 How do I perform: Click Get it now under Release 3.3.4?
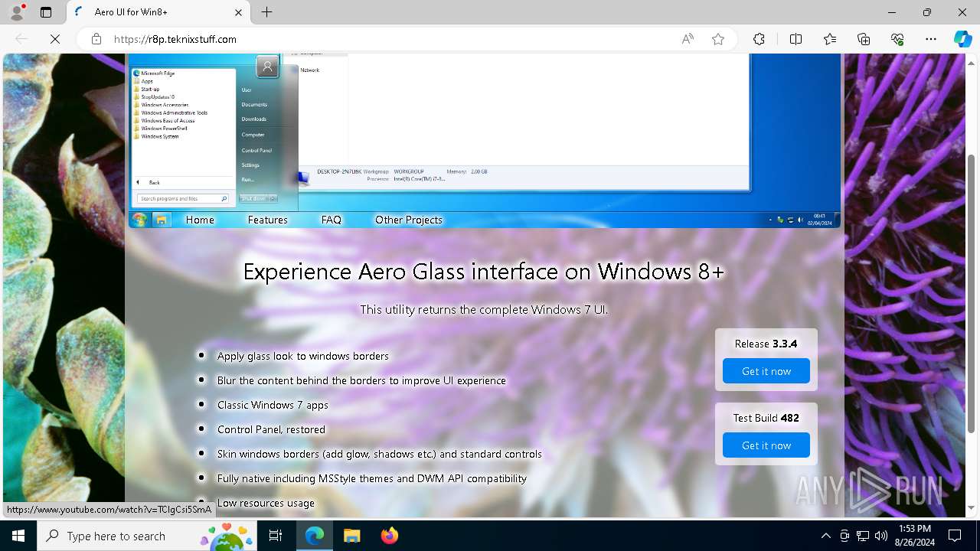coord(766,371)
